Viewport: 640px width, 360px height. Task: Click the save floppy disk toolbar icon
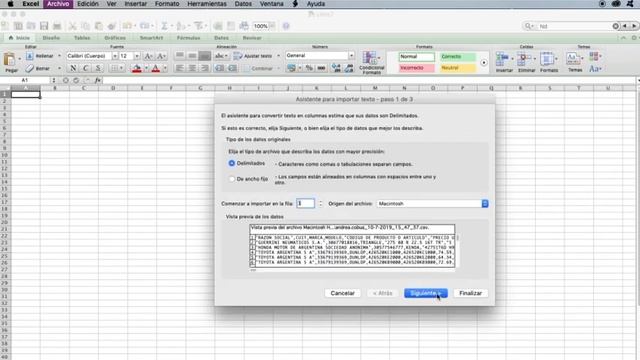(44, 26)
